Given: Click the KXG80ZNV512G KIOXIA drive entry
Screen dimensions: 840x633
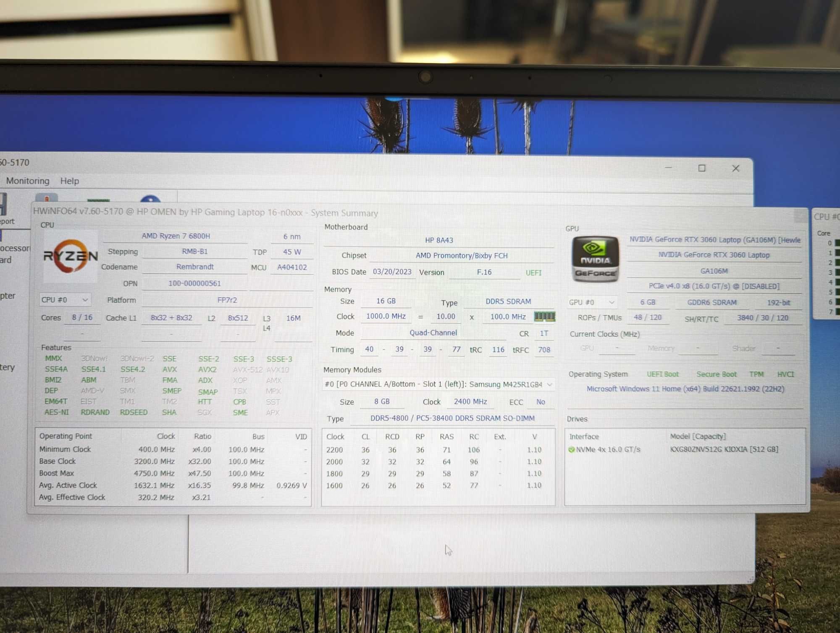Looking at the screenshot, I should point(724,449).
